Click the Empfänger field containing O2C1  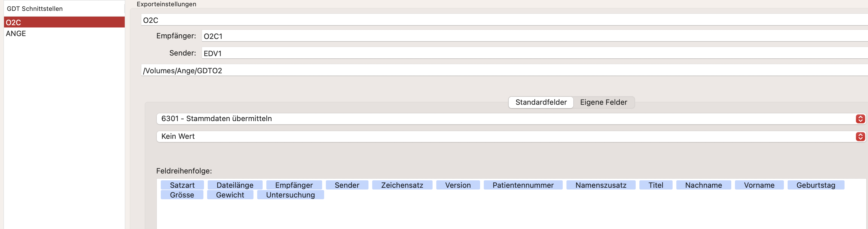click(535, 36)
